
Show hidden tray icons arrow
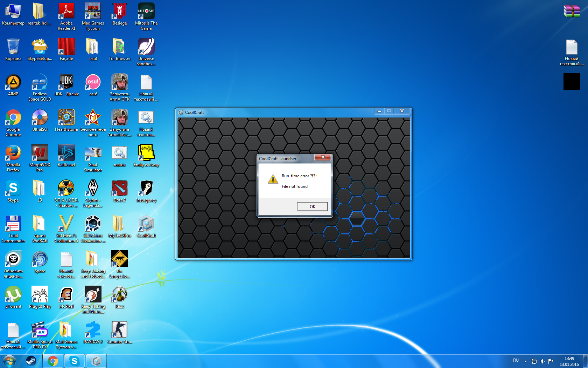click(x=525, y=361)
